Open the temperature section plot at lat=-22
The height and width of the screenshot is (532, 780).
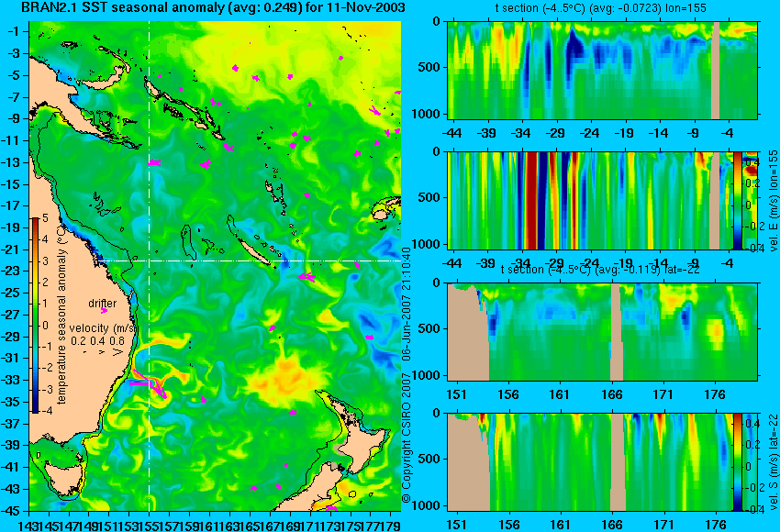(x=602, y=332)
